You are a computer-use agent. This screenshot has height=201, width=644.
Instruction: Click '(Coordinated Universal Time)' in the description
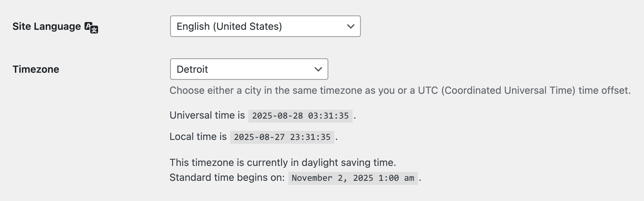(x=508, y=91)
